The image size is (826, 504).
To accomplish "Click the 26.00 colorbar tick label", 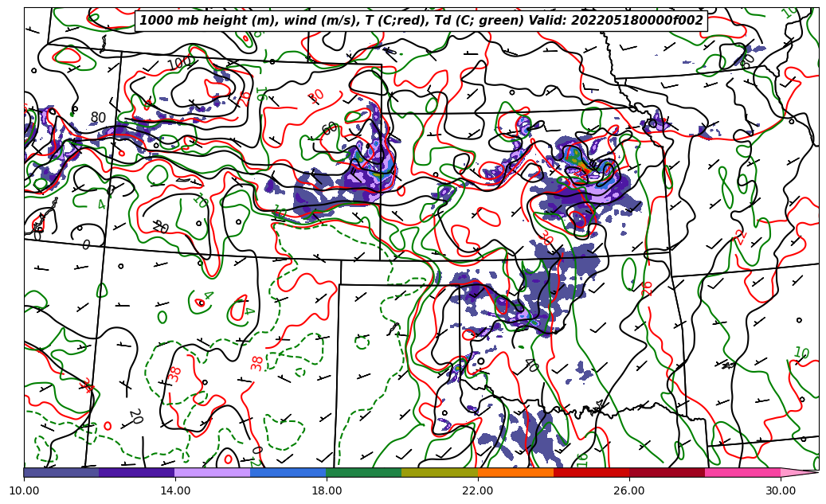I will [629, 490].
